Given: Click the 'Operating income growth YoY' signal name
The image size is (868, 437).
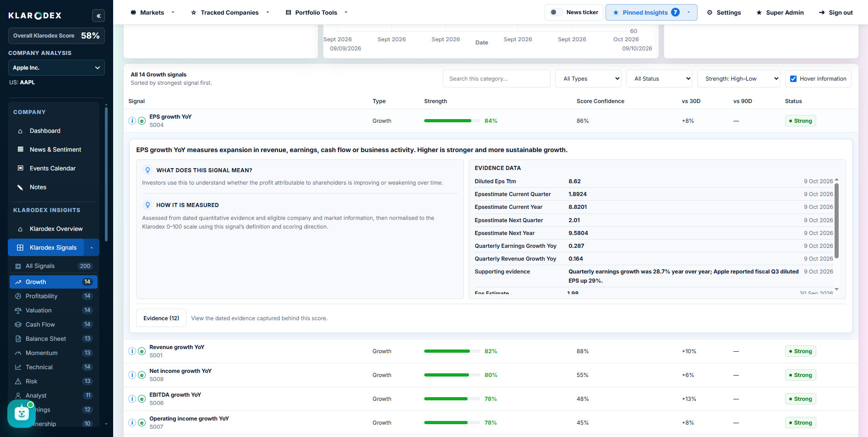Looking at the screenshot, I should [x=189, y=419].
